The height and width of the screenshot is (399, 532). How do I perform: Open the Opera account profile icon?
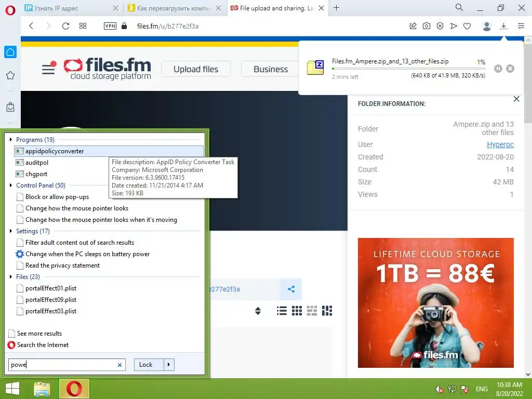tap(487, 26)
